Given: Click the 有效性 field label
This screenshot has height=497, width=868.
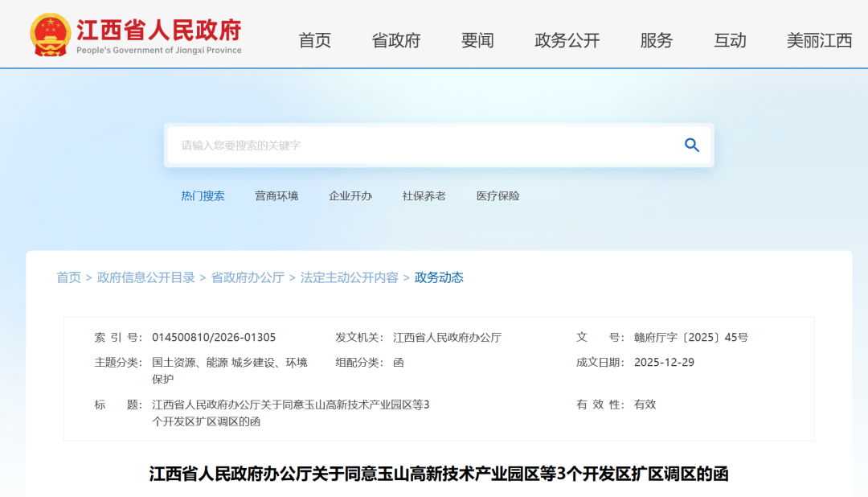Looking at the screenshot, I should click(600, 405).
